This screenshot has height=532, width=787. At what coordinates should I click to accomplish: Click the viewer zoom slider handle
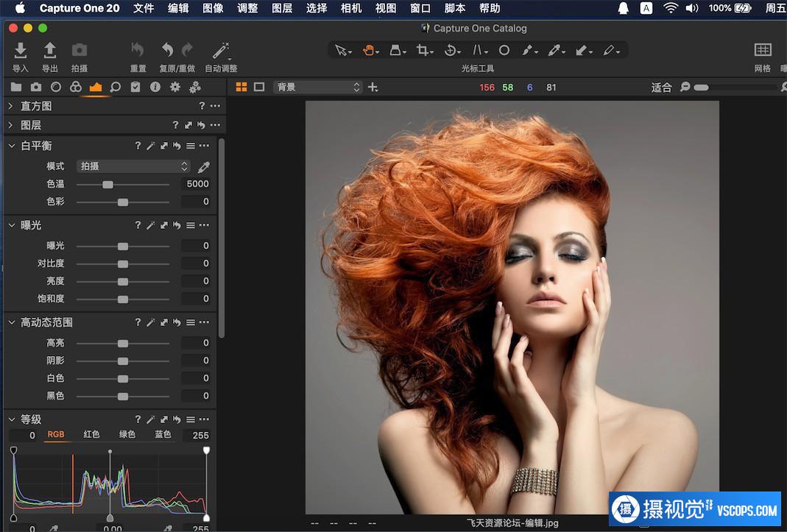701,88
